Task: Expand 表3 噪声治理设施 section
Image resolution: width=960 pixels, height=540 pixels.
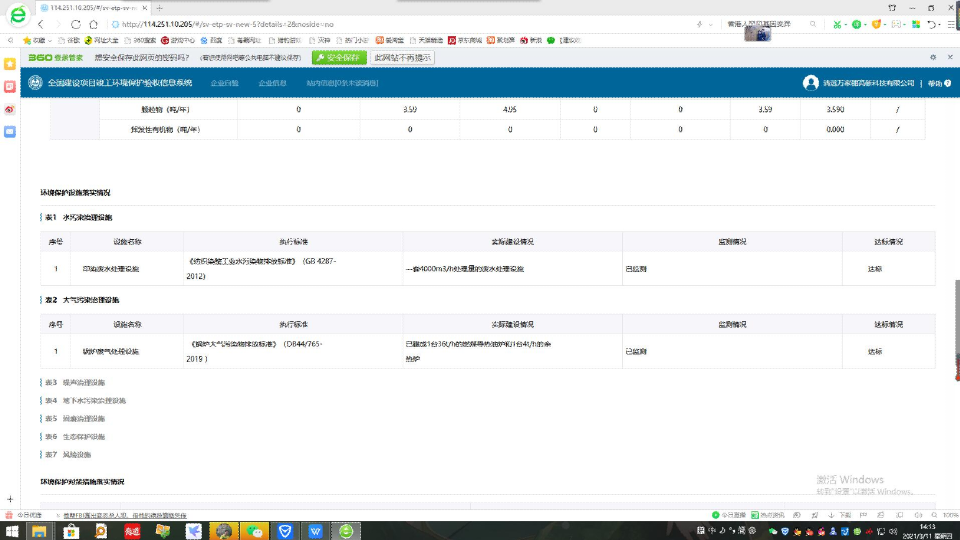Action: (75, 382)
